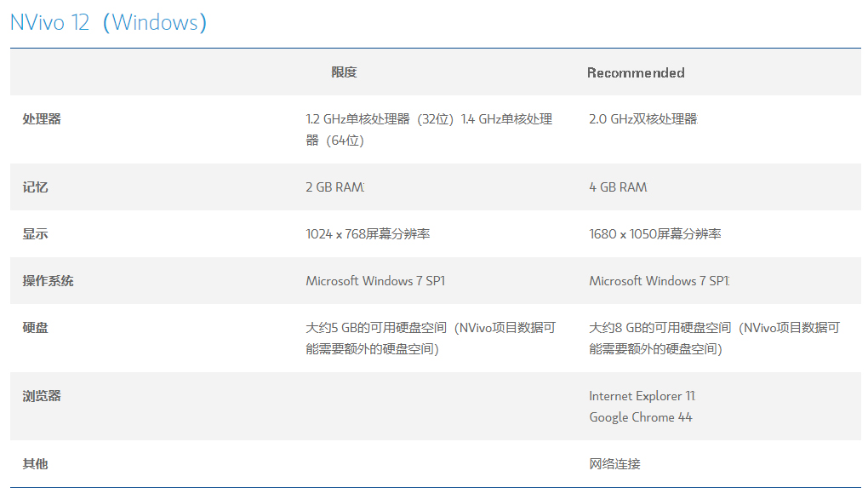Click the '网络连接' cell
868x488 pixels.
614,463
